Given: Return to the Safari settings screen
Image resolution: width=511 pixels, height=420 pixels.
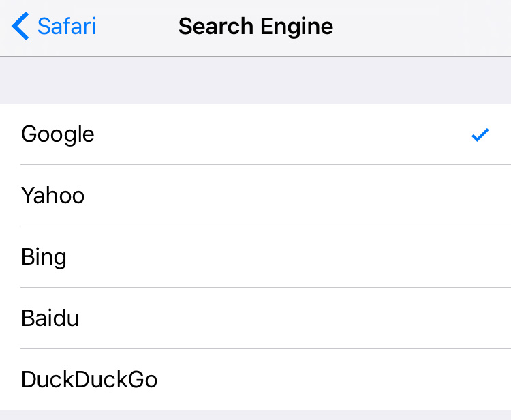Looking at the screenshot, I should tap(55, 27).
